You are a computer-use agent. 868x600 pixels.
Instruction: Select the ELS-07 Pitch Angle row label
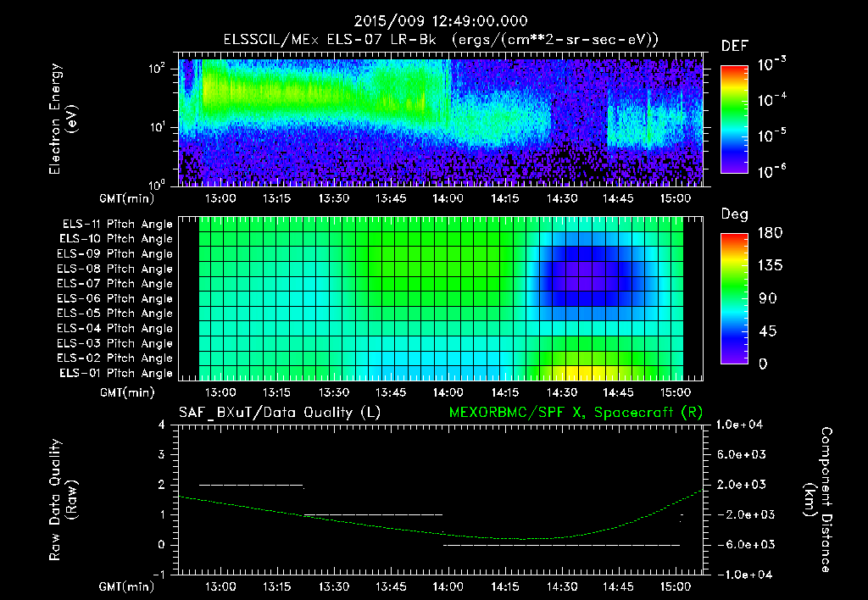coord(115,283)
